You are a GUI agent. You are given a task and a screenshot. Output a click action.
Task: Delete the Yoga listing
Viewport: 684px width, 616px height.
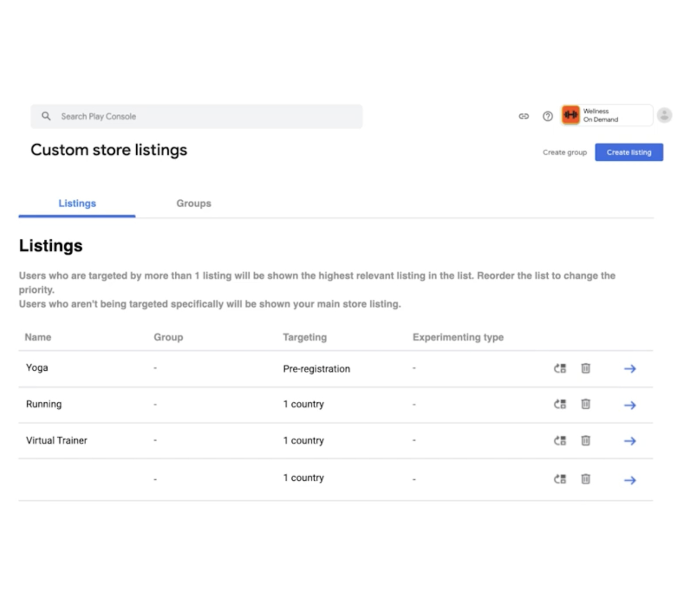(x=586, y=368)
